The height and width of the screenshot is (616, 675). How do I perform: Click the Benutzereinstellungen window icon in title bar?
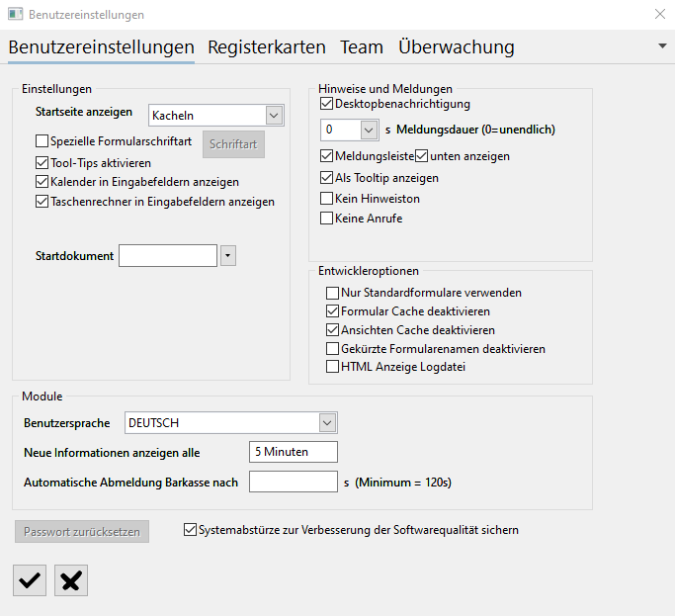[x=16, y=14]
